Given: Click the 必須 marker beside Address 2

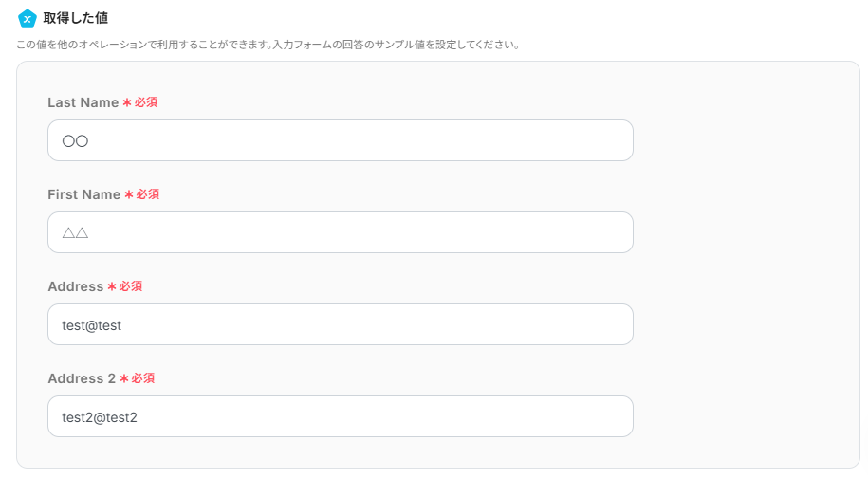Looking at the screenshot, I should click(x=143, y=378).
